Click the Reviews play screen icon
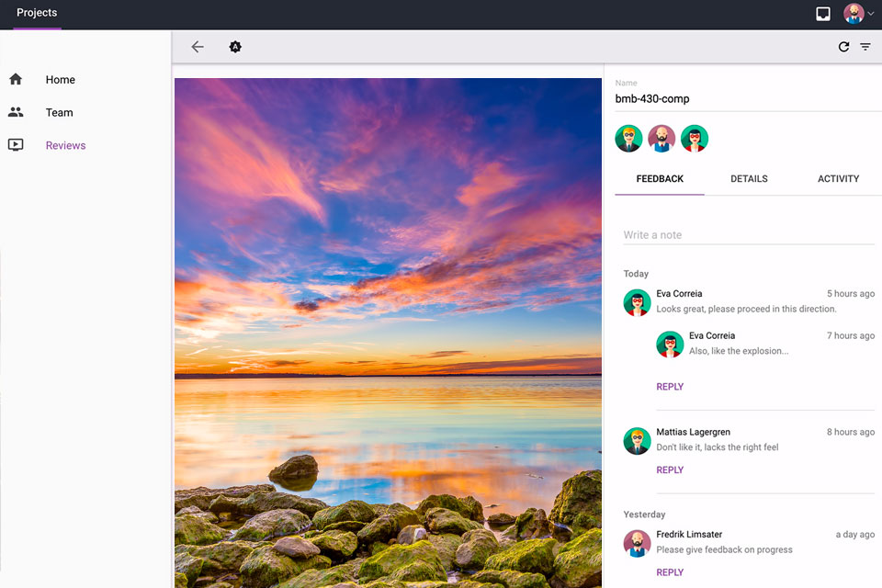This screenshot has width=882, height=588. (x=16, y=145)
